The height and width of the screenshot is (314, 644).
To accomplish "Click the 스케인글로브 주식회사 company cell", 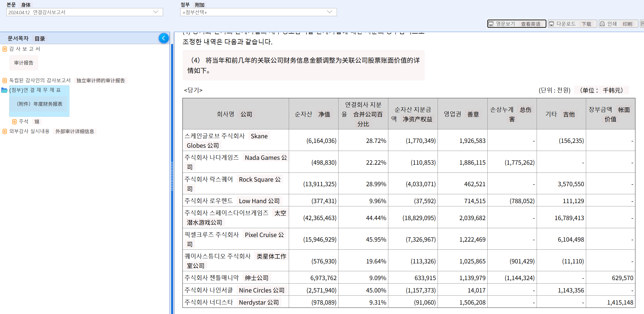I will tap(236, 141).
